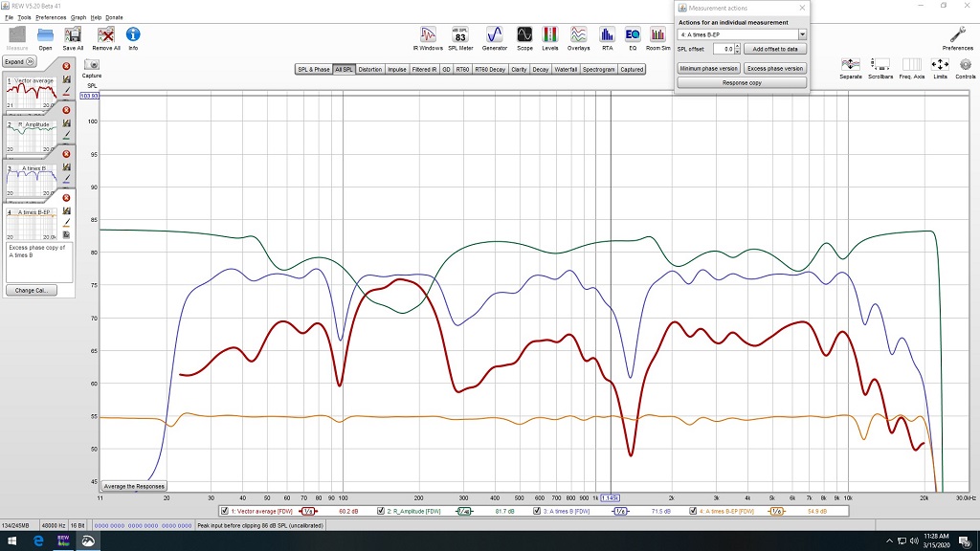Click the SPL offset input field
The image size is (980, 551).
click(x=724, y=49)
